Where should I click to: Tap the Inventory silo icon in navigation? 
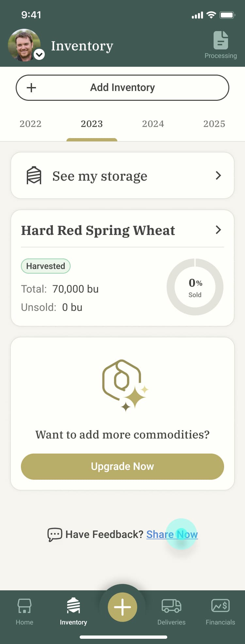click(x=73, y=606)
